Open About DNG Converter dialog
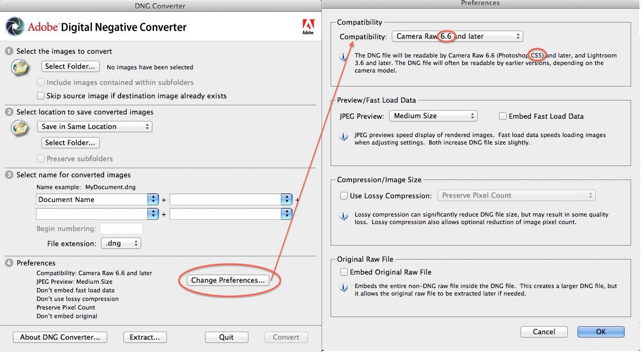 [x=60, y=337]
